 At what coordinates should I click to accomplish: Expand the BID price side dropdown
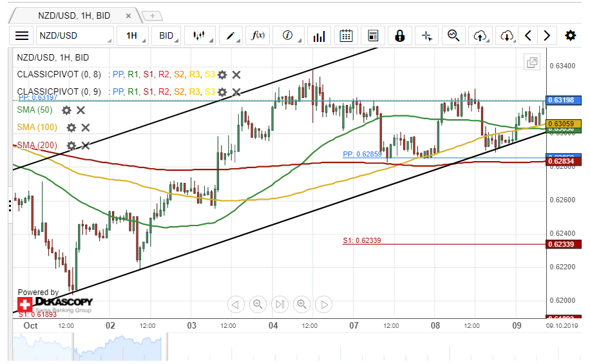click(169, 35)
